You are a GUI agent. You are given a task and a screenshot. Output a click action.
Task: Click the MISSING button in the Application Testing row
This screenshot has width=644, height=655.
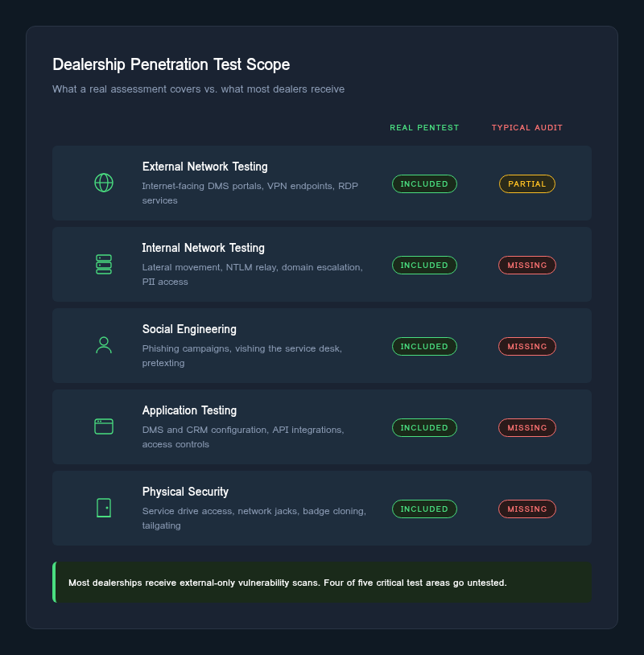click(526, 427)
